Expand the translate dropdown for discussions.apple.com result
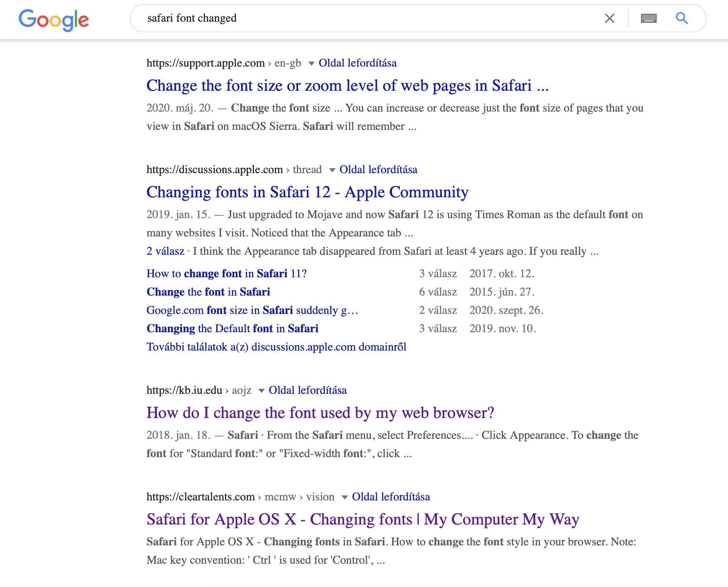The image size is (728, 587). pos(332,170)
